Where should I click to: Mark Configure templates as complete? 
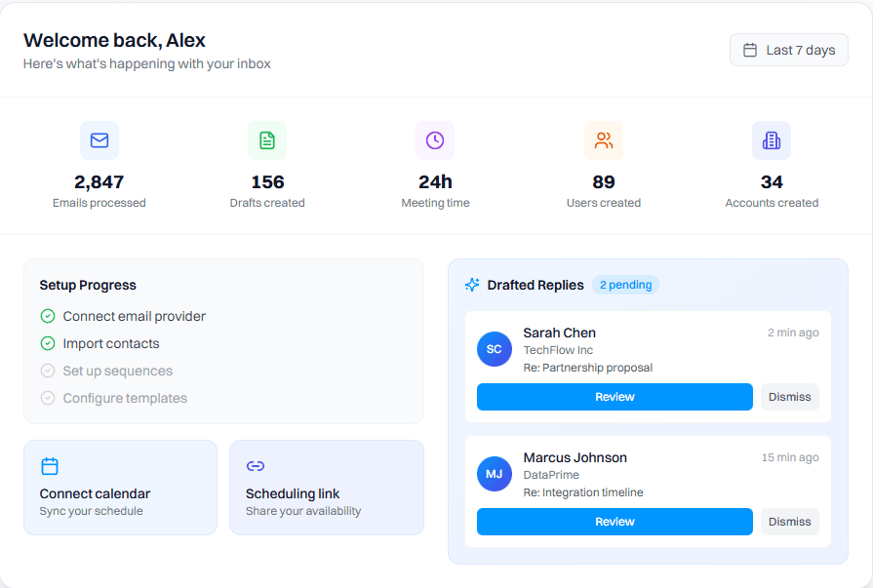tap(47, 398)
